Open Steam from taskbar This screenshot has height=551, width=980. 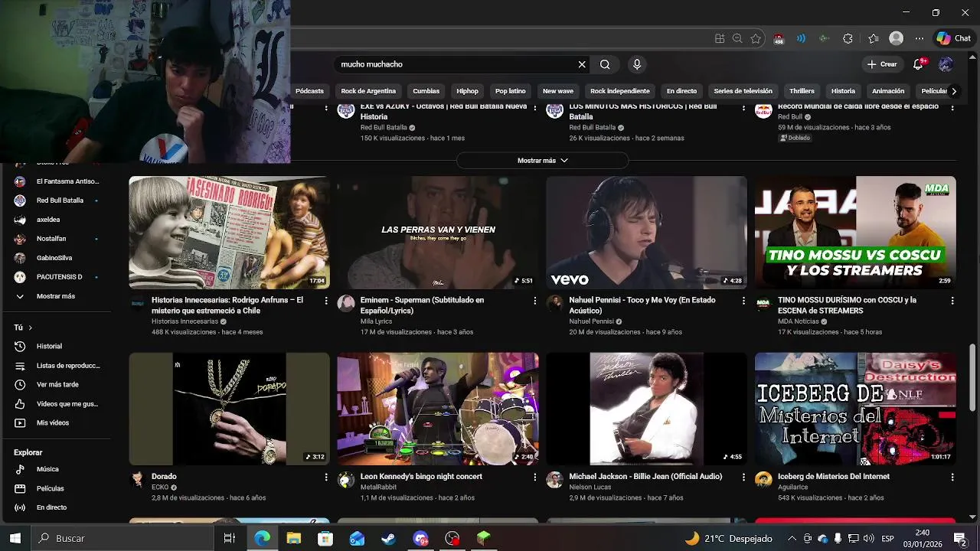[x=388, y=538]
